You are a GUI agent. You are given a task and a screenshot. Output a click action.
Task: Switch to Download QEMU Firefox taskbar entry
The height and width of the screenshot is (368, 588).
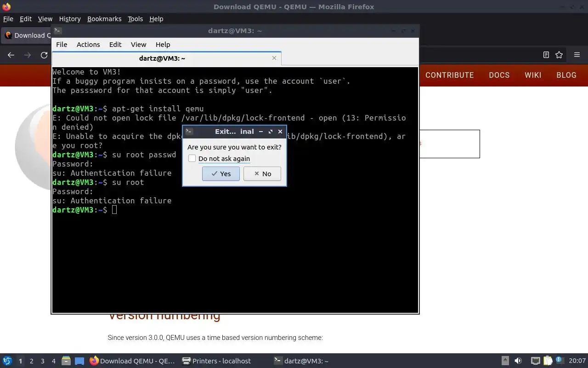point(132,361)
